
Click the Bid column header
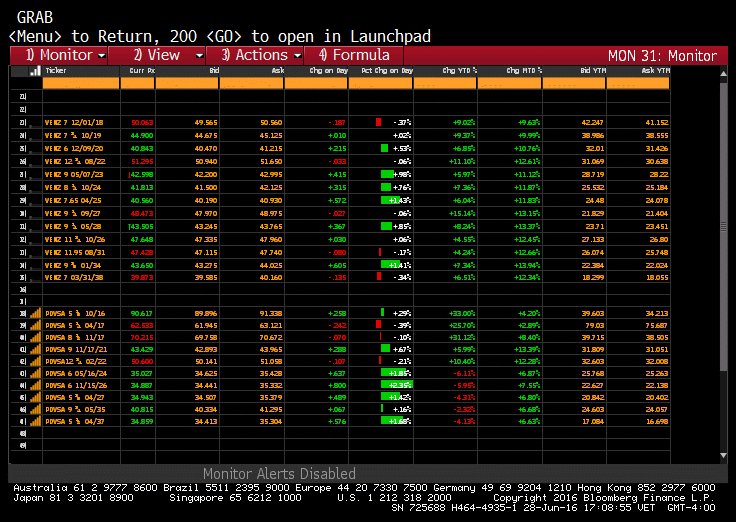[214, 70]
